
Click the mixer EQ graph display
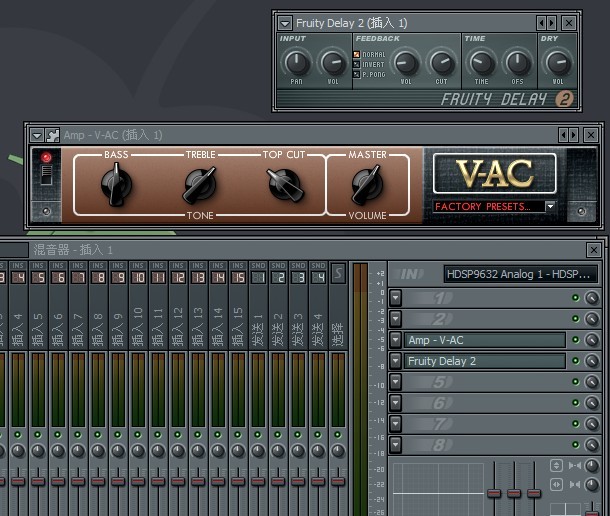click(438, 490)
